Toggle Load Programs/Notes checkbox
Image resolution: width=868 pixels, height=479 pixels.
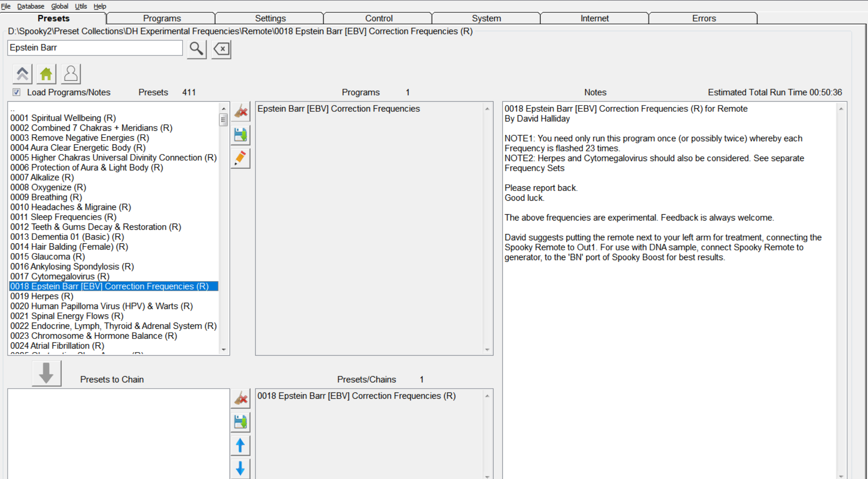pyautogui.click(x=16, y=92)
